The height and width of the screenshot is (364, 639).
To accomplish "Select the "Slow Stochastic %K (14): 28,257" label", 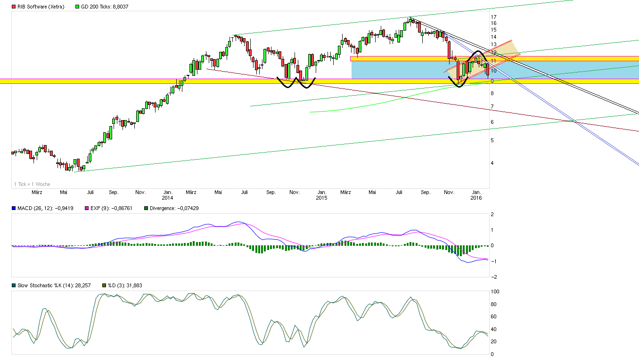I will tap(54, 285).
